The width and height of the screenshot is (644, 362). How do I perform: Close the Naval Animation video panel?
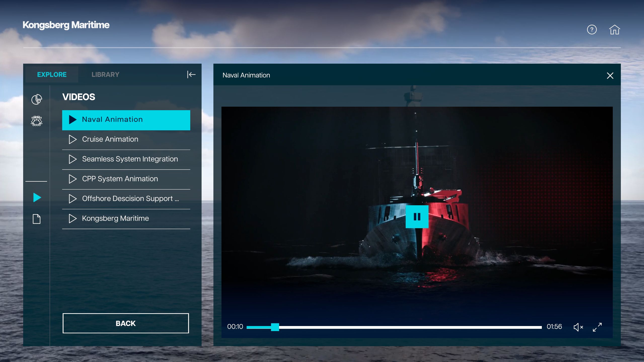point(610,75)
